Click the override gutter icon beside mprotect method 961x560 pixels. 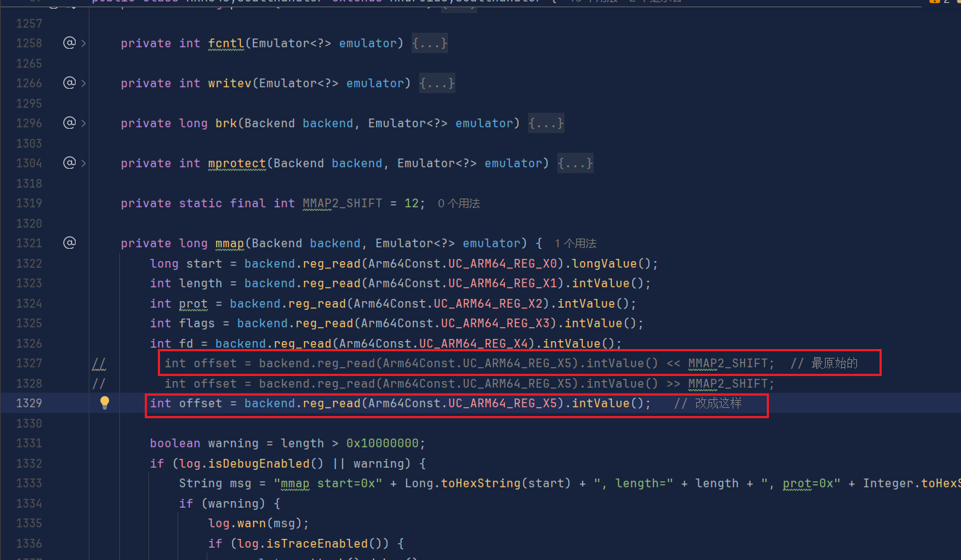pyautogui.click(x=70, y=163)
